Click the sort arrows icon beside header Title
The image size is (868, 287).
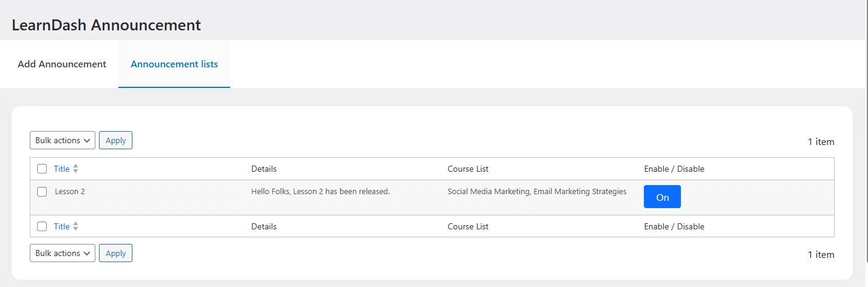coord(76,169)
